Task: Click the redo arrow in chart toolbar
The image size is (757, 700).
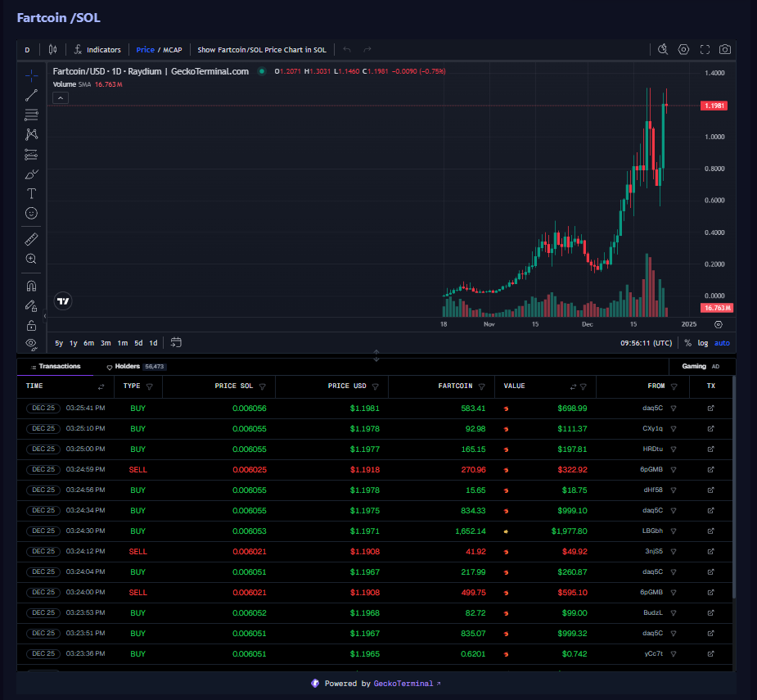Action: 367,50
